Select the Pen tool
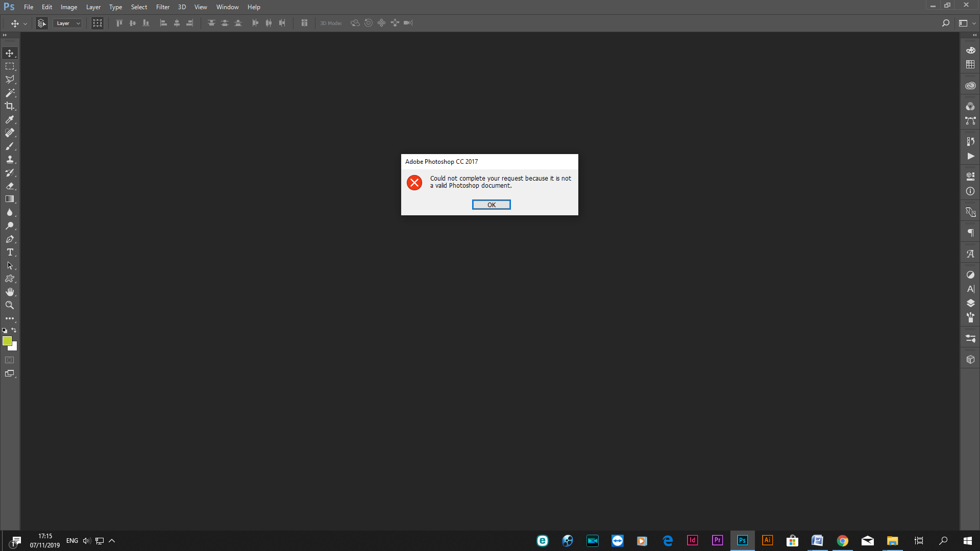The width and height of the screenshot is (980, 551). (10, 239)
